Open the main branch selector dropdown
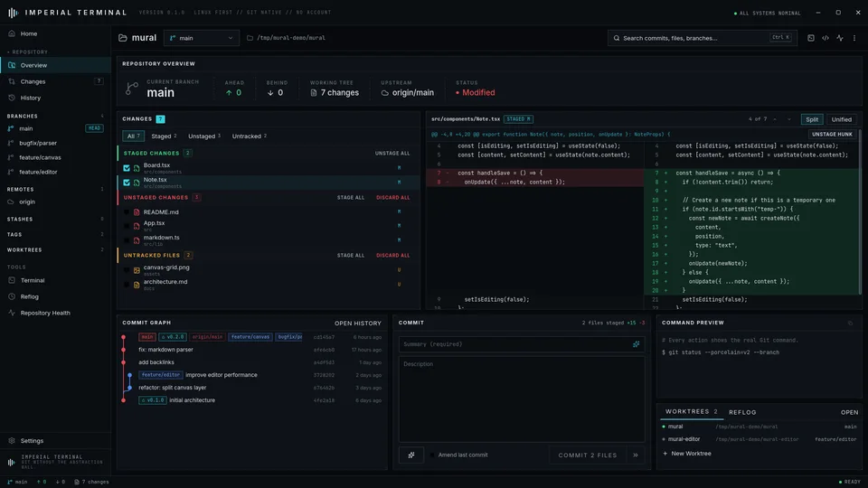The image size is (868, 488). click(x=202, y=38)
